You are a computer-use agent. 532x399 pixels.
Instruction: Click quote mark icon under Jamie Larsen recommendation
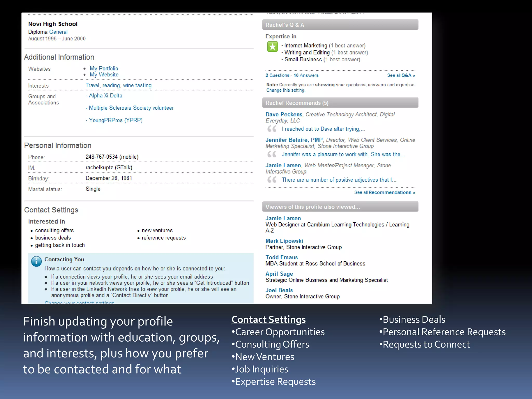pyautogui.click(x=272, y=180)
